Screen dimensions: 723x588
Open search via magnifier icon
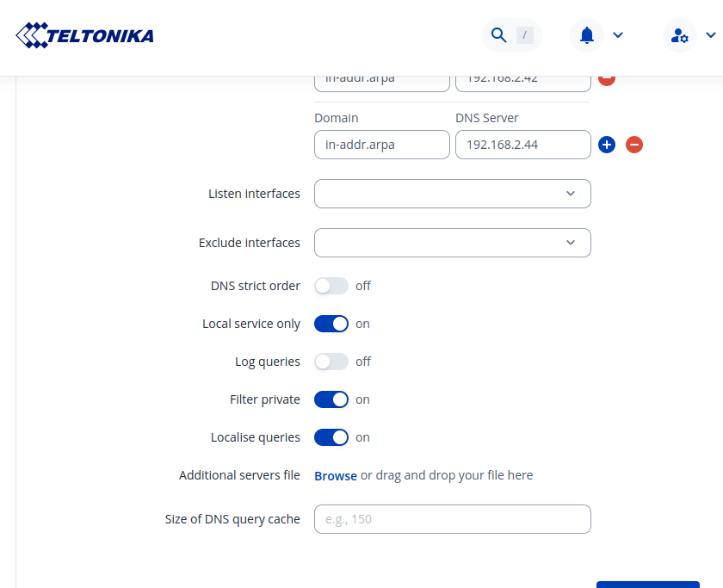point(498,35)
